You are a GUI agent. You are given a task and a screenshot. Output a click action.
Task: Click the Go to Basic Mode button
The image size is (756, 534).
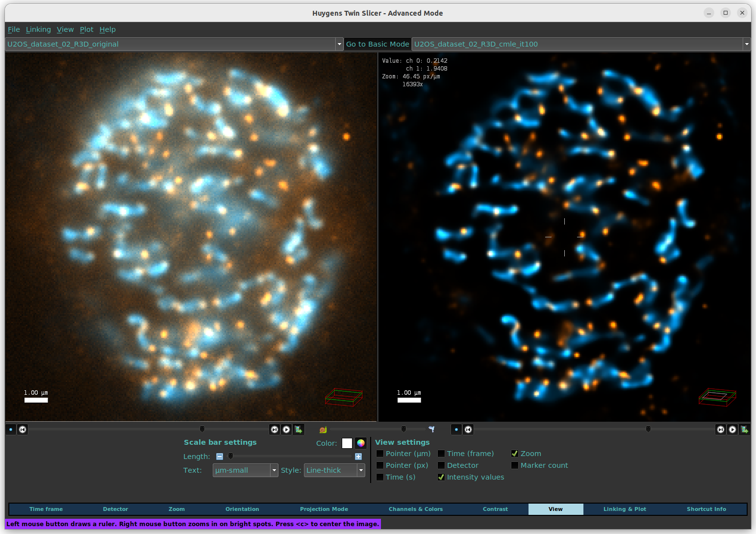point(378,44)
